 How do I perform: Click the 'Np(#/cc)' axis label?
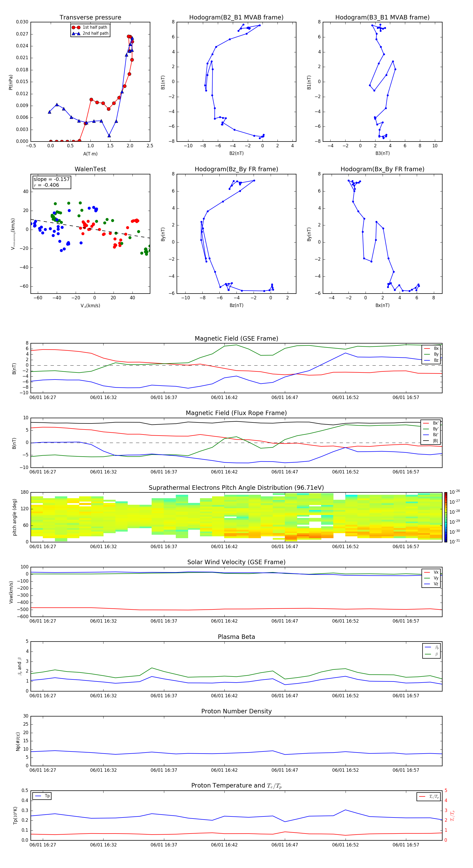18,741
